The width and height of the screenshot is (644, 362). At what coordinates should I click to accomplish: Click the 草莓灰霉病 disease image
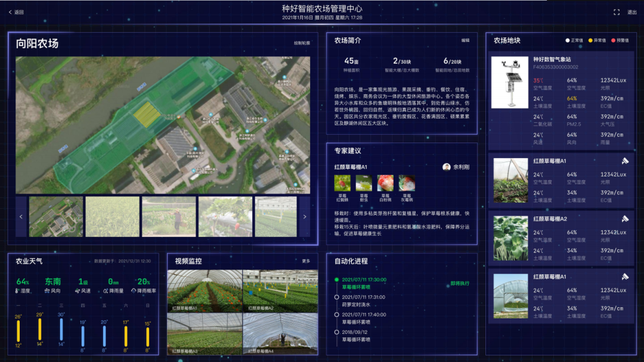click(407, 183)
